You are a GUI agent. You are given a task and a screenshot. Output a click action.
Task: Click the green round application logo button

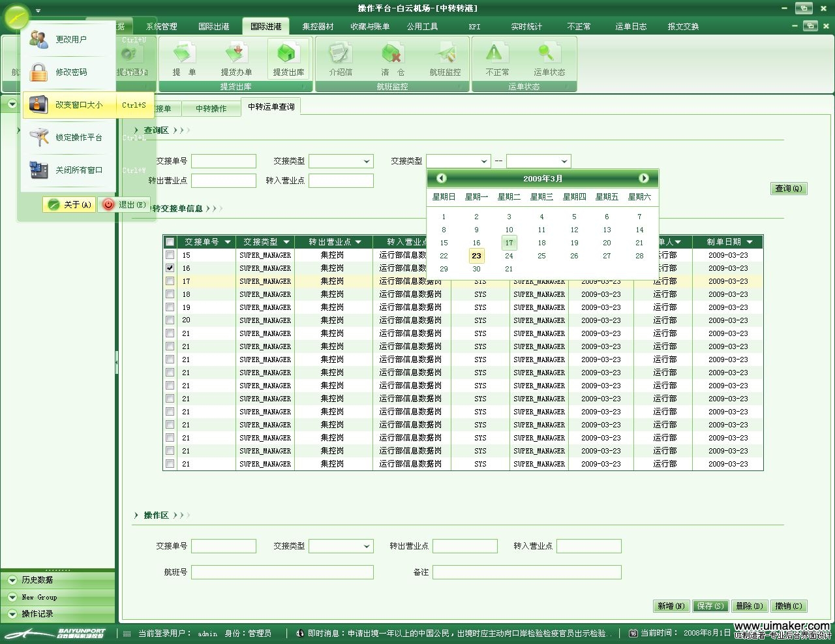point(16,16)
